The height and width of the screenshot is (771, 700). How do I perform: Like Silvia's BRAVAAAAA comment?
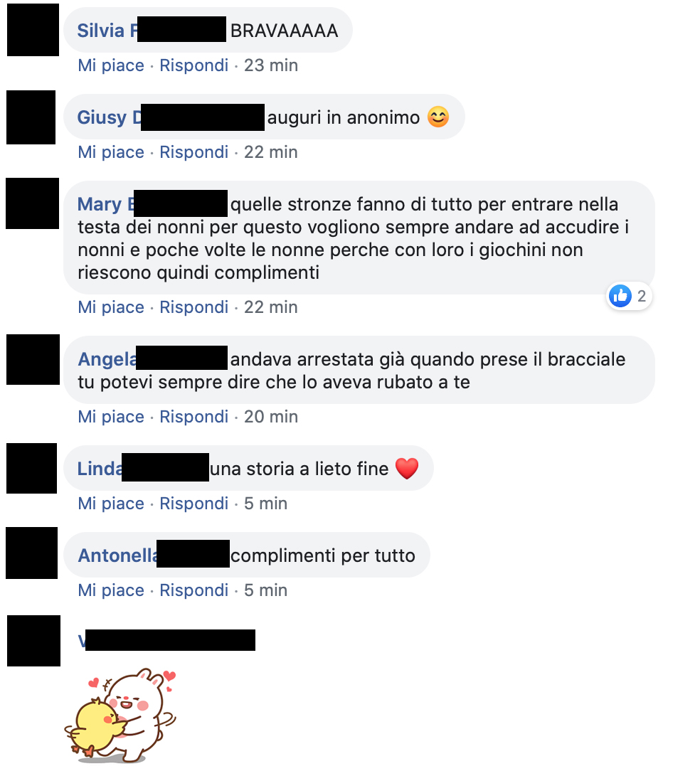[111, 65]
